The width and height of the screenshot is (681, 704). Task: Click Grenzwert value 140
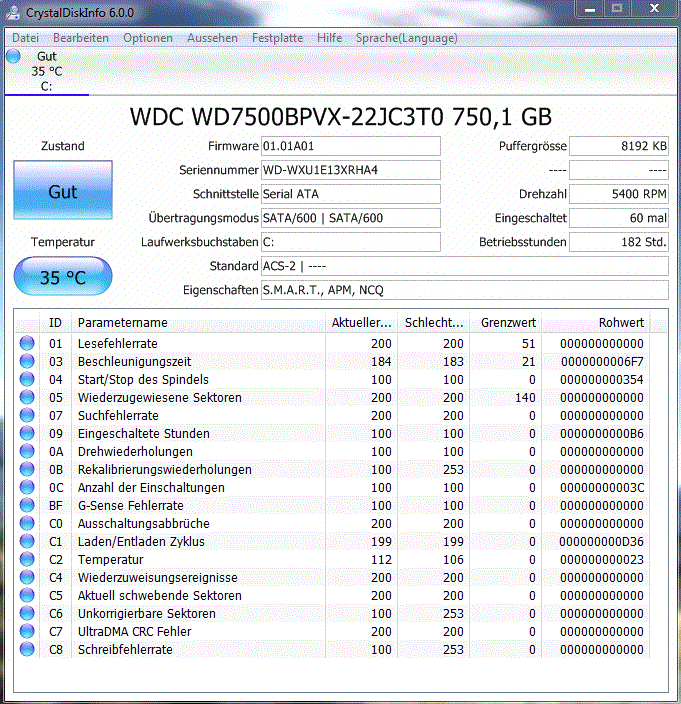point(525,398)
